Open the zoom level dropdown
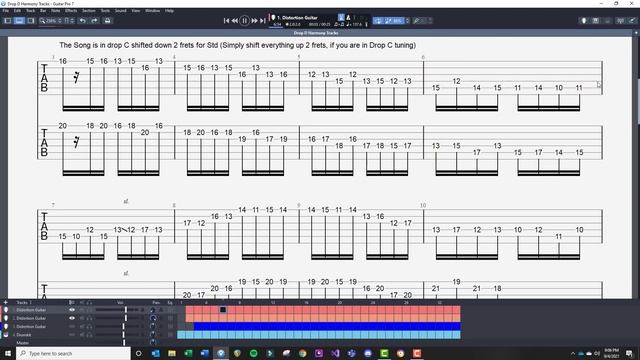The height and width of the screenshot is (360, 640). tap(50, 20)
